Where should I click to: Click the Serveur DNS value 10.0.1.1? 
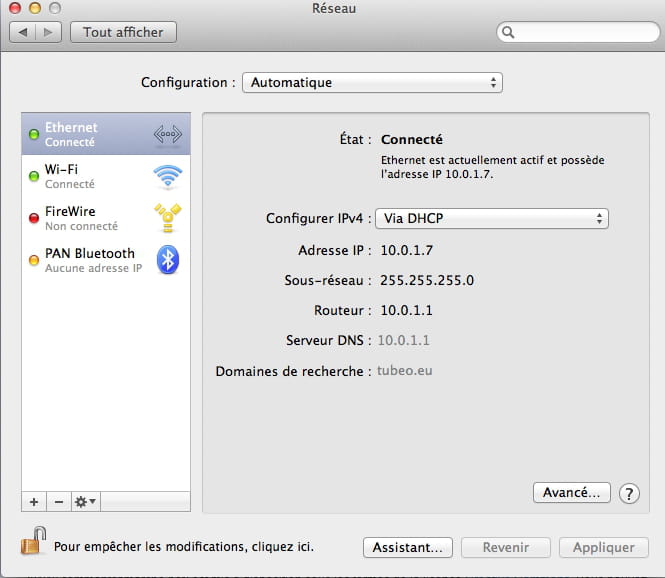click(x=403, y=341)
